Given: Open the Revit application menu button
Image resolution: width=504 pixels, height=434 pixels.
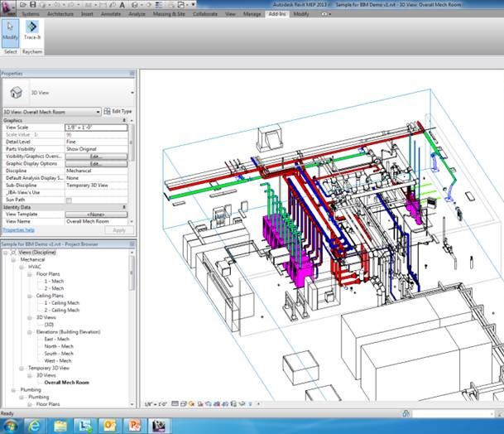Looking at the screenshot, I should (x=7, y=7).
